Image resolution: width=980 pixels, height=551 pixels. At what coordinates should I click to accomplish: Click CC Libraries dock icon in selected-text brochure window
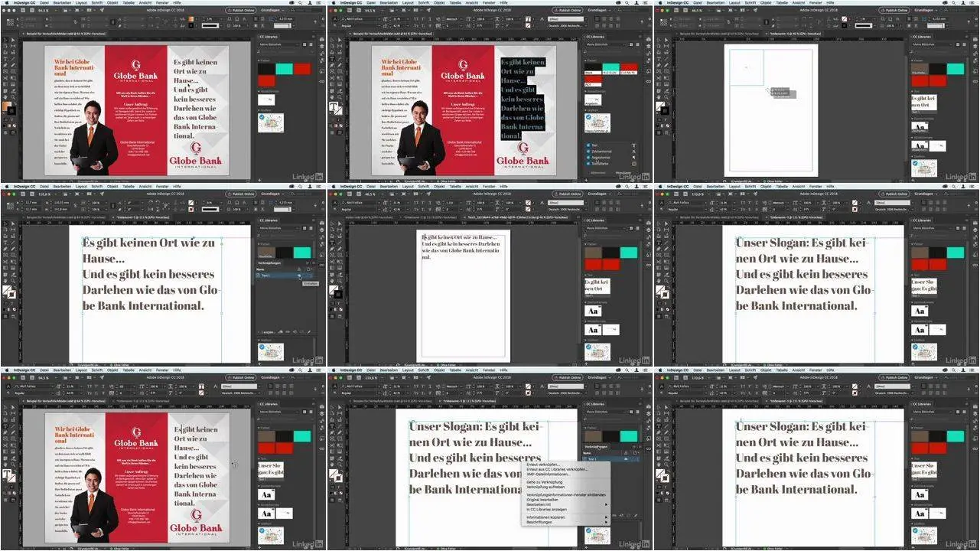click(649, 40)
